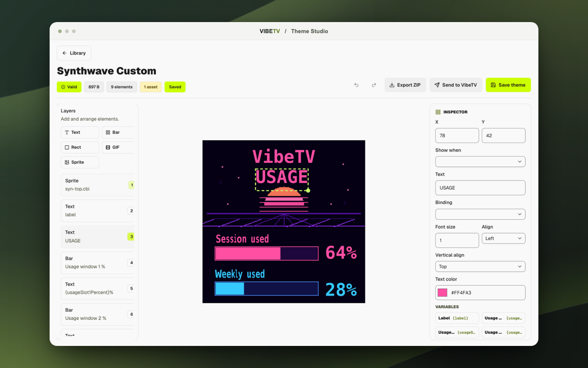Go back to Library

74,53
